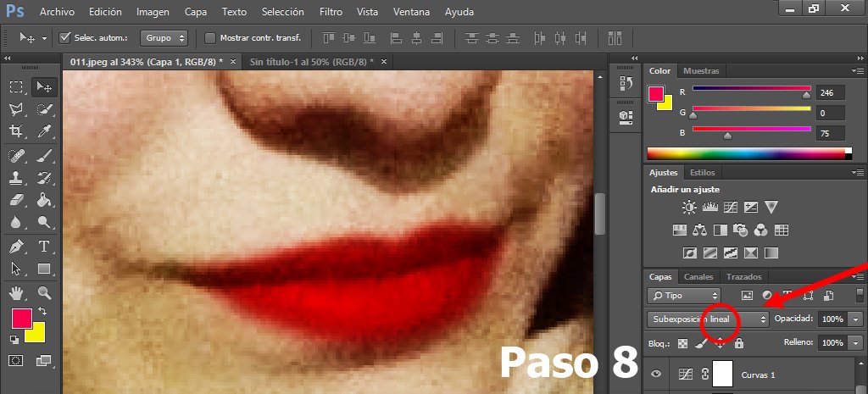The width and height of the screenshot is (868, 394).
Task: Open the Tipo layer filter dropdown
Action: coord(684,296)
